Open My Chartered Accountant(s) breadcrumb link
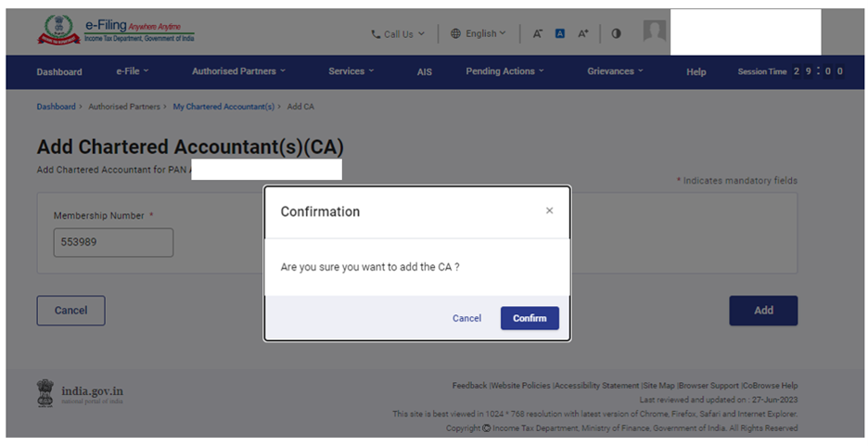 (x=223, y=107)
